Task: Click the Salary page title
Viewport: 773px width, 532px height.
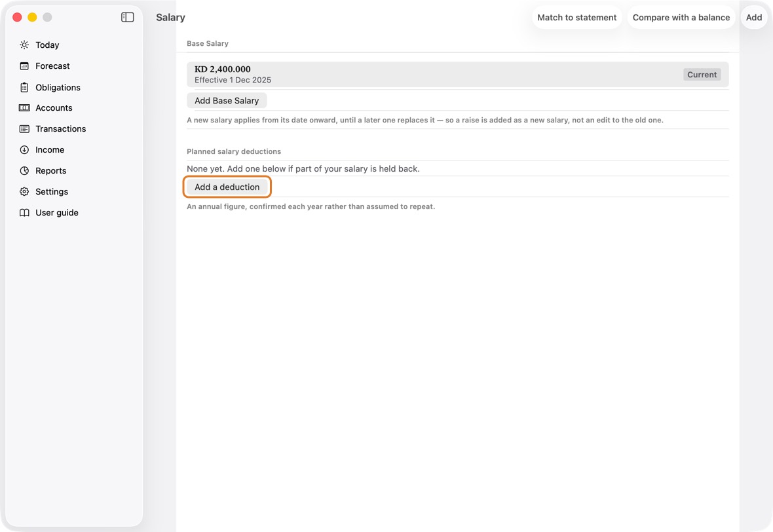Action: tap(170, 17)
